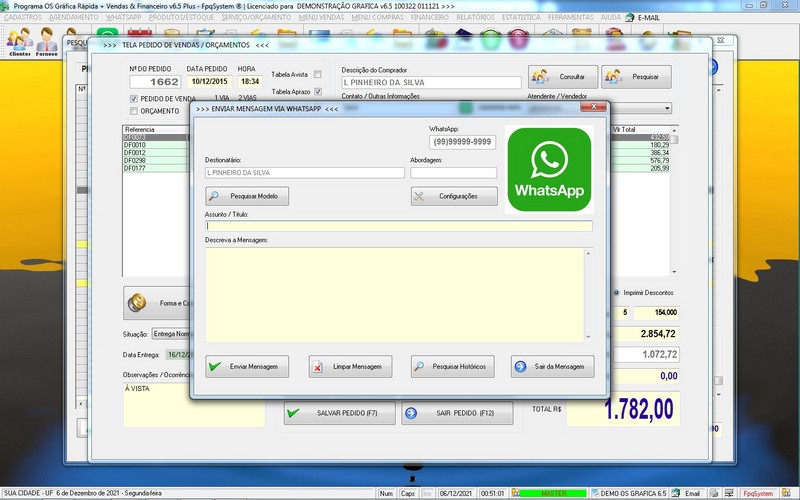This screenshot has width=800, height=500.
Task: Open the Clientes toolbar icon
Action: pyautogui.click(x=19, y=42)
